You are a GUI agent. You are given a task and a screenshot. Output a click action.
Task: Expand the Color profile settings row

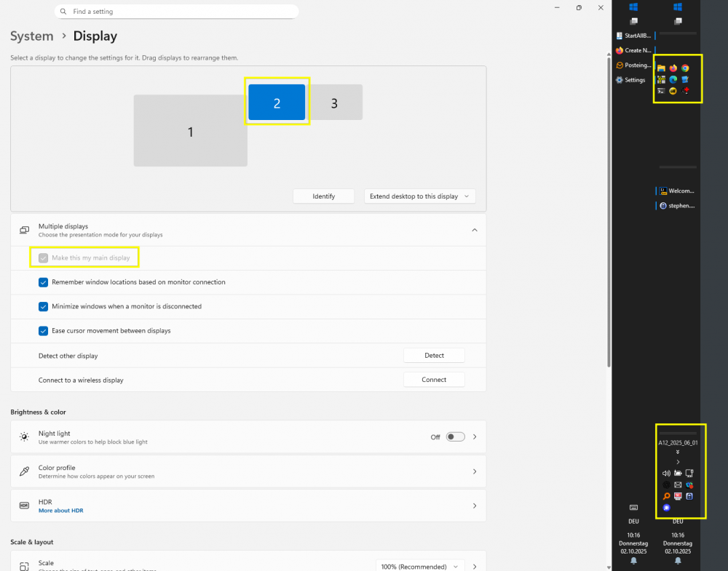(474, 471)
